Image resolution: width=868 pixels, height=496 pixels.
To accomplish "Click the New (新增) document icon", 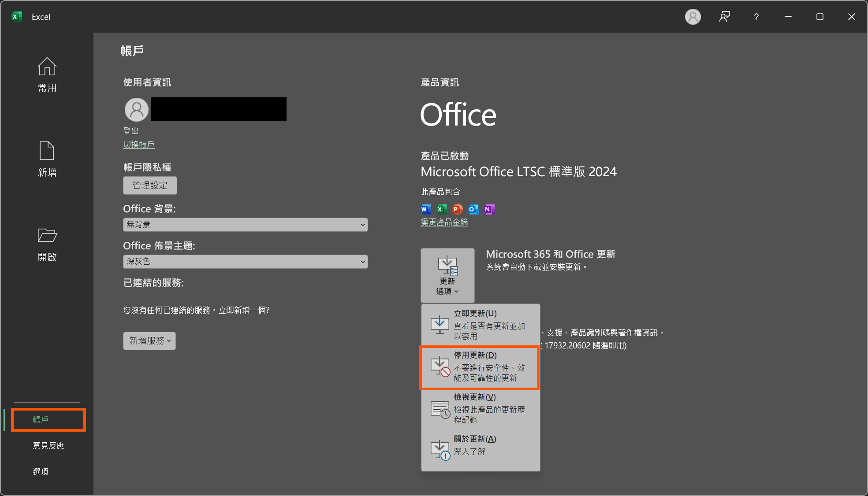I will [x=47, y=151].
